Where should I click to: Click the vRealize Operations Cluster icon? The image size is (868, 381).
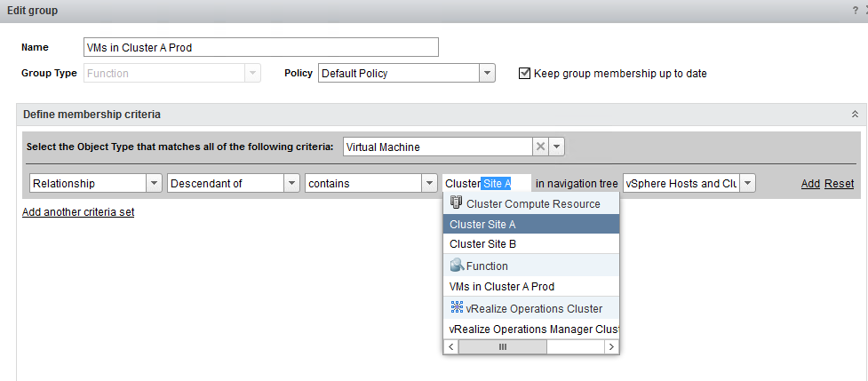point(457,308)
